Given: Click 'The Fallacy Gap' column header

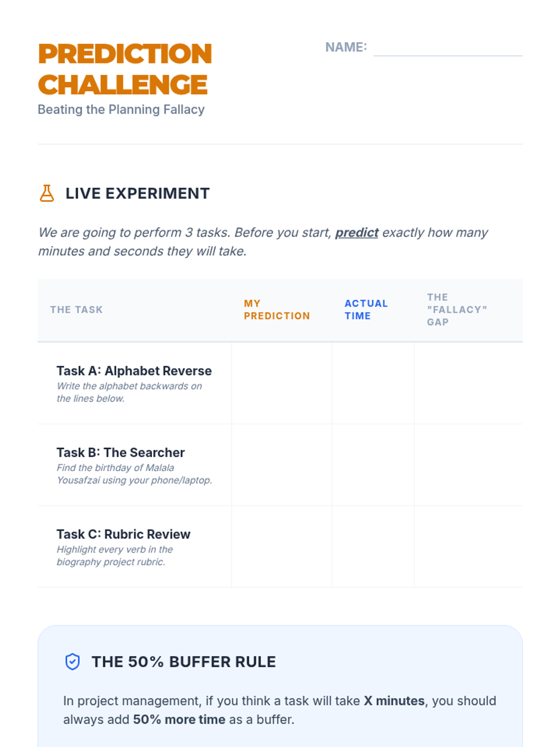Looking at the screenshot, I should tap(456, 310).
